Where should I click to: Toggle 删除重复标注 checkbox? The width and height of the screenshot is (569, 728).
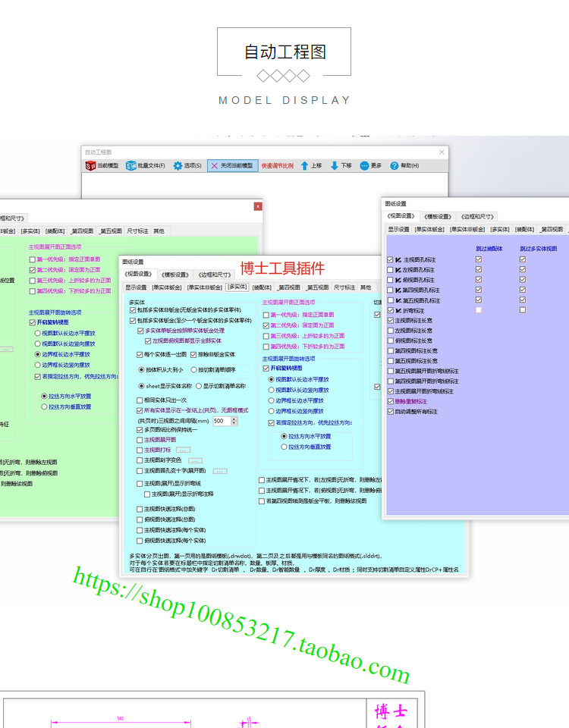[x=390, y=402]
